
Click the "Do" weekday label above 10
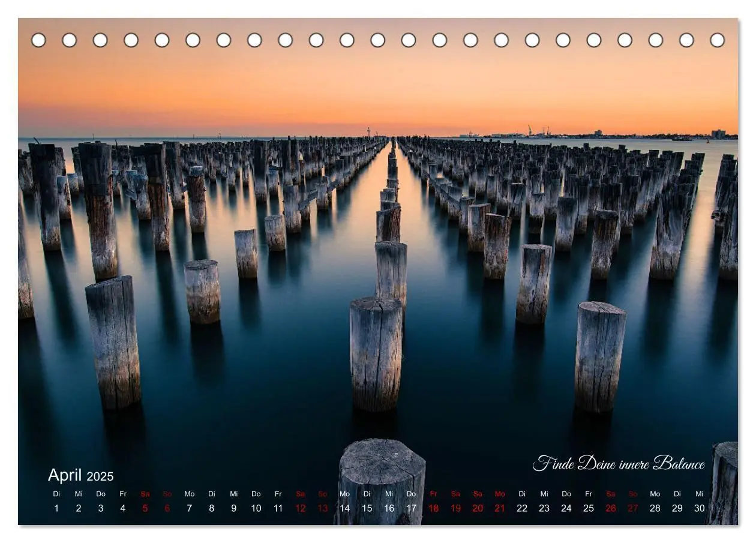point(256,494)
